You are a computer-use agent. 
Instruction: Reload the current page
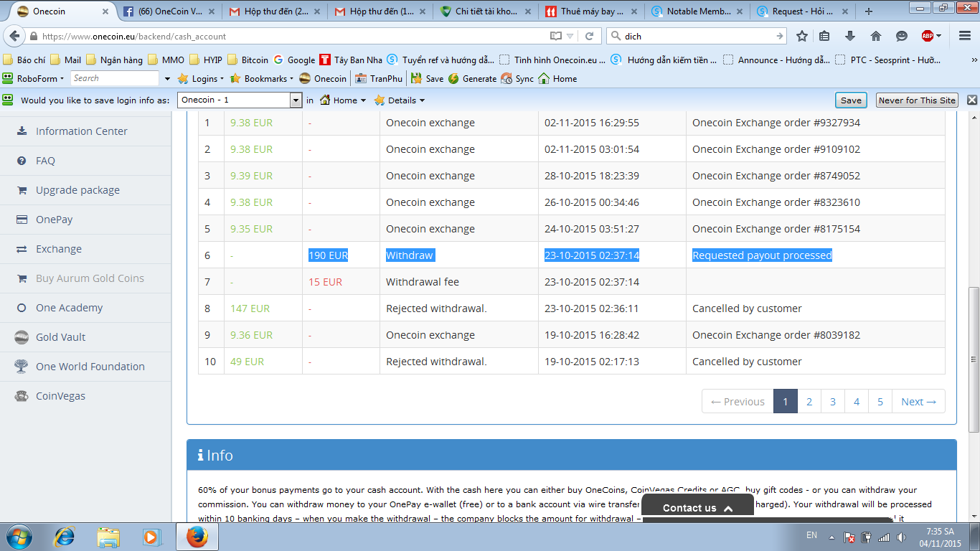point(590,36)
